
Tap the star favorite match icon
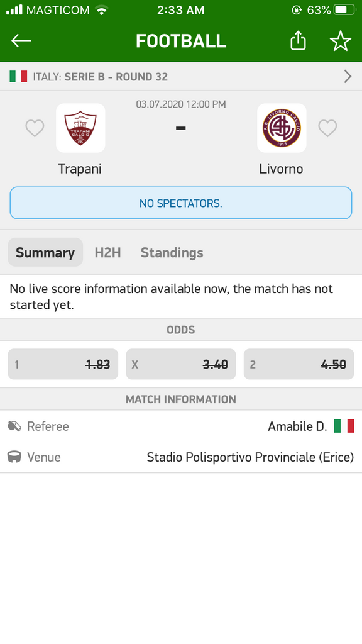pos(340,41)
